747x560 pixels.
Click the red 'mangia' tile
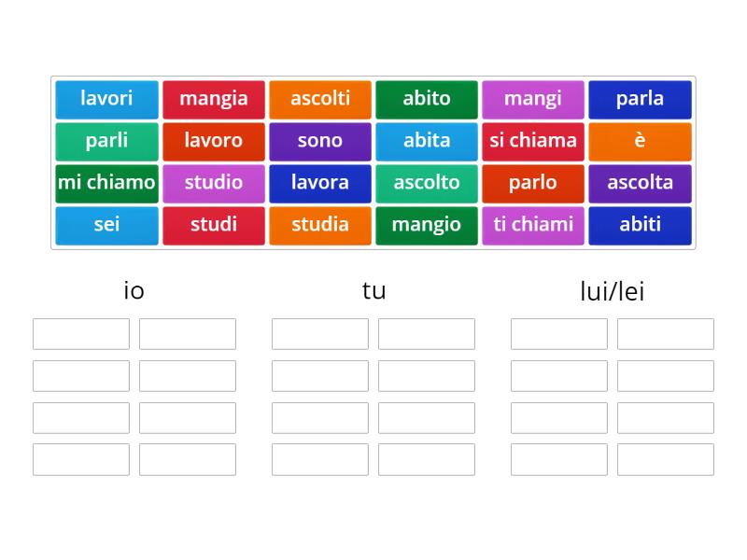point(214,99)
